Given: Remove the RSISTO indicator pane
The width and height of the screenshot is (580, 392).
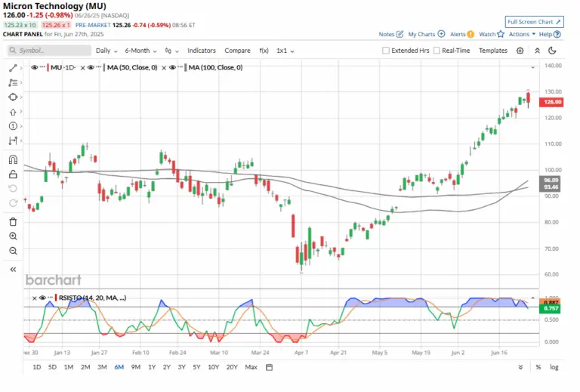Looking at the screenshot, I should pos(35,298).
